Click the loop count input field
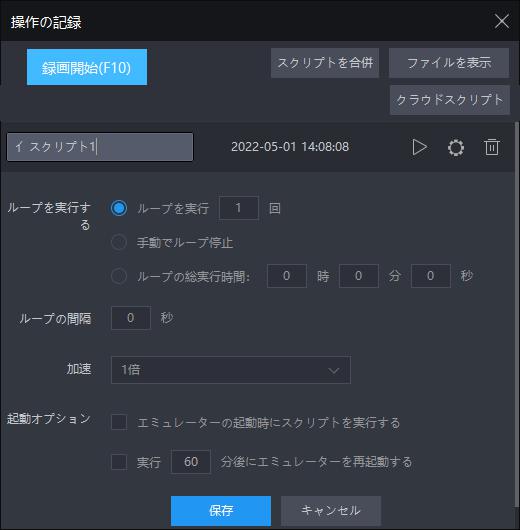The height and width of the screenshot is (530, 520). click(x=239, y=208)
